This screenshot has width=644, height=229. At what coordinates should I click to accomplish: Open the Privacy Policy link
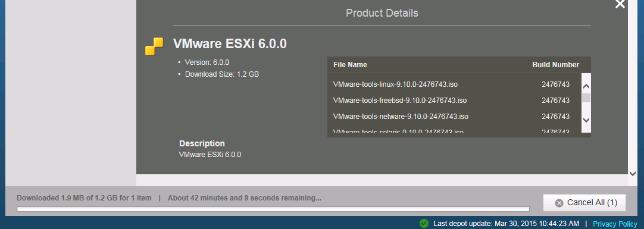pyautogui.click(x=615, y=224)
